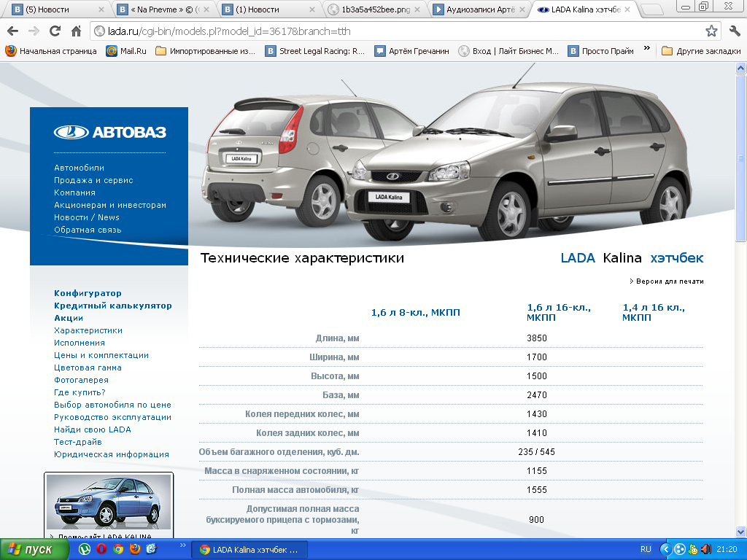747x560 pixels.
Task: Open the Конфигуратор link
Action: pyautogui.click(x=88, y=293)
